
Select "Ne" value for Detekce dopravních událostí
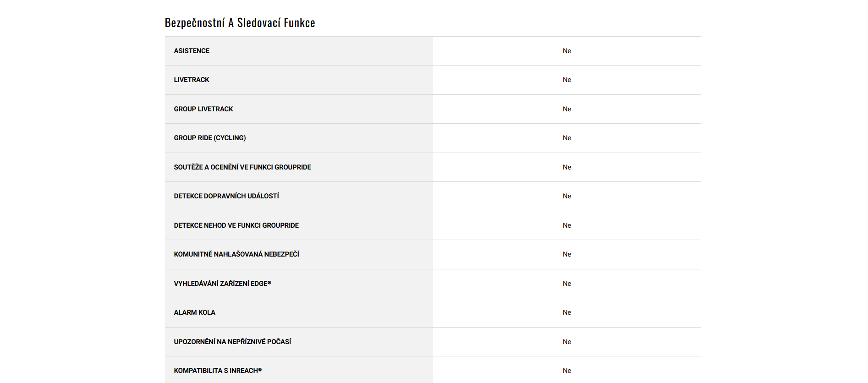pos(567,196)
